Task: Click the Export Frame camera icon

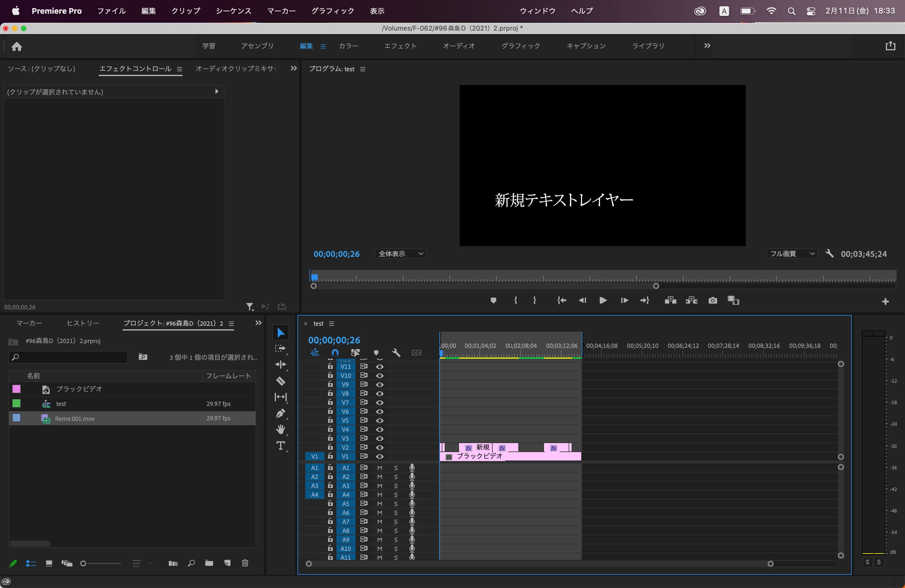Action: tap(713, 301)
